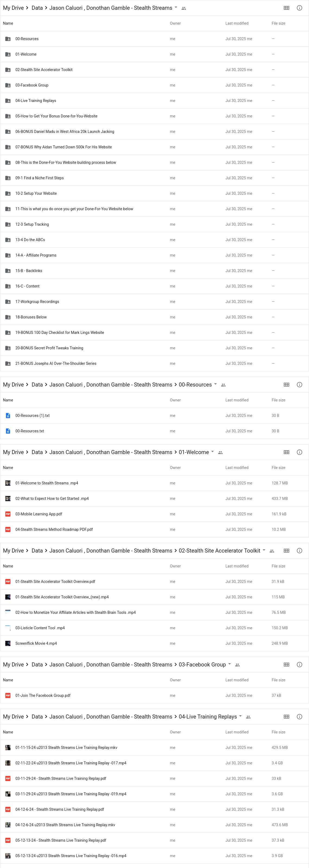The image size is (309, 868).
Task: Switch to grid layout in 01-Welcome listing
Action: pos(286,452)
